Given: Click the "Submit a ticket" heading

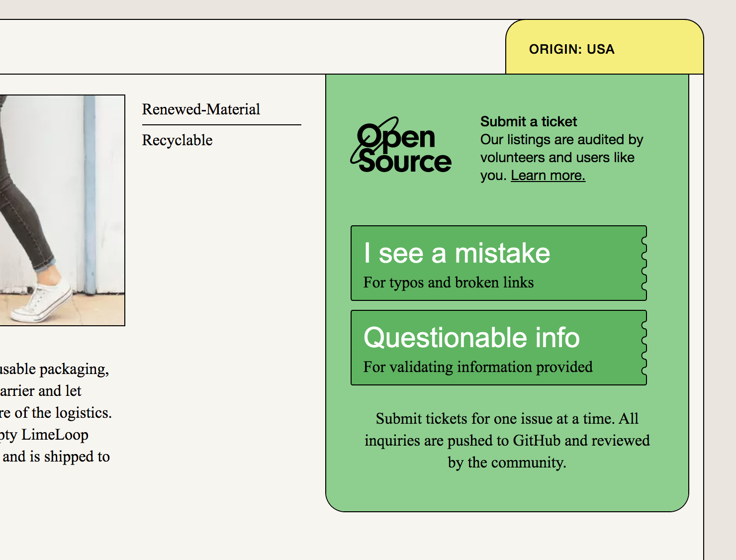Looking at the screenshot, I should coord(529,122).
